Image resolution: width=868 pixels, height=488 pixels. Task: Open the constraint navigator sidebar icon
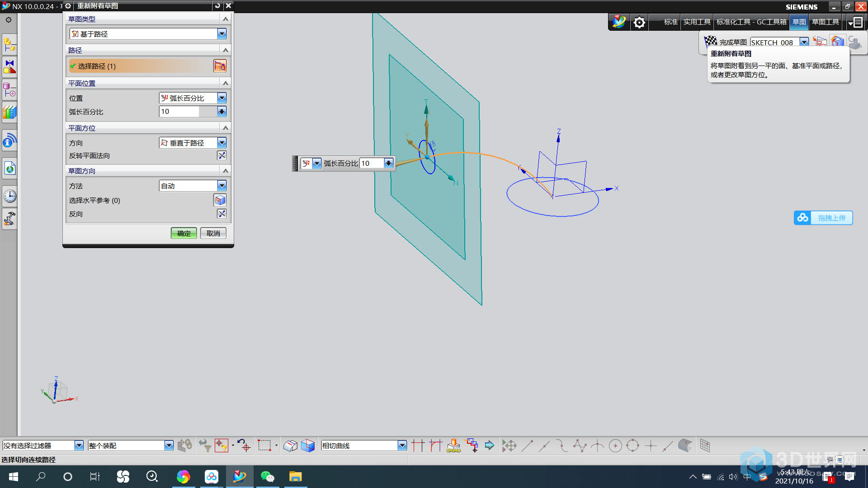(9, 66)
